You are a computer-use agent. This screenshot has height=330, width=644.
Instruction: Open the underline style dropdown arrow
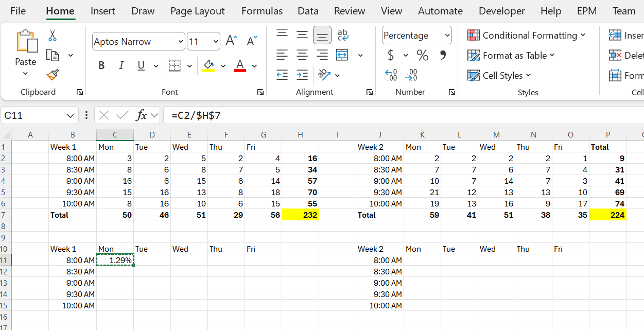pos(155,66)
